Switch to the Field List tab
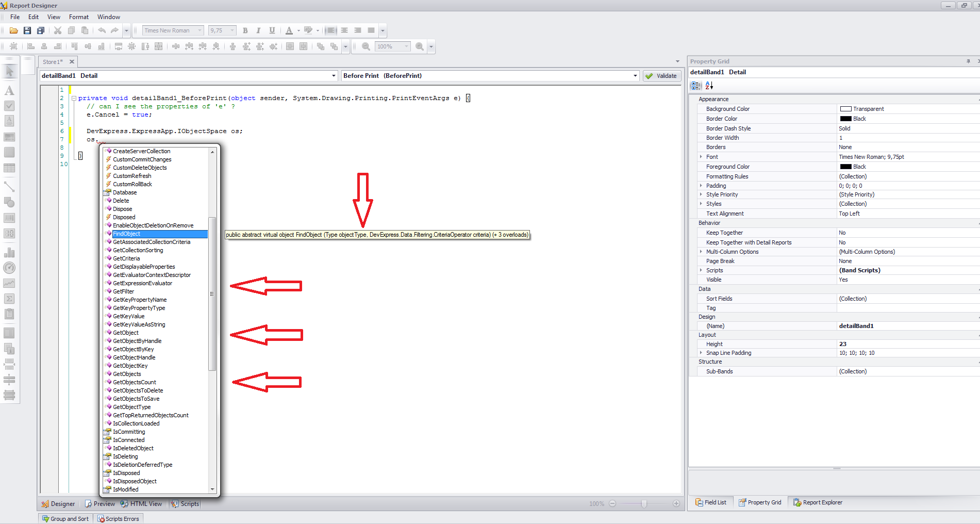Viewport: 980px width, 524px height. 711,502
